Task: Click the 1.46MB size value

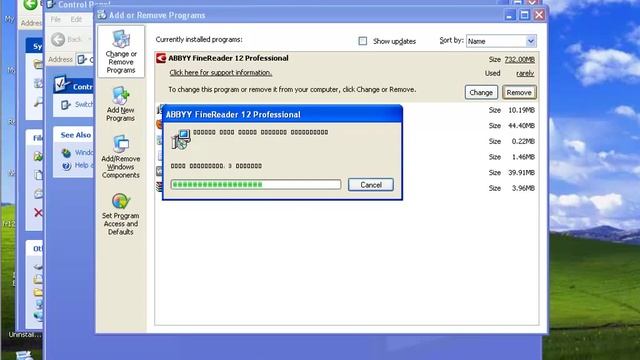Action: [x=523, y=157]
